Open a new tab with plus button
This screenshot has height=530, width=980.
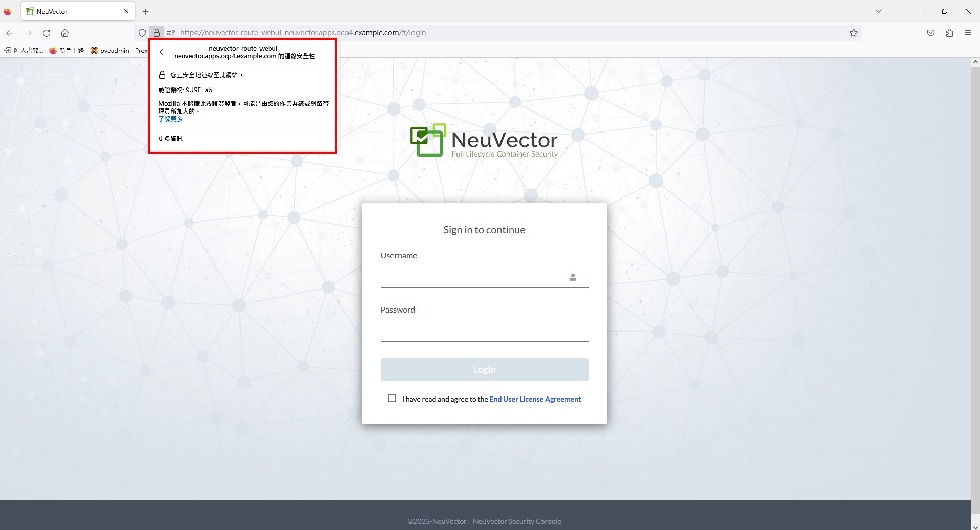pyautogui.click(x=146, y=11)
